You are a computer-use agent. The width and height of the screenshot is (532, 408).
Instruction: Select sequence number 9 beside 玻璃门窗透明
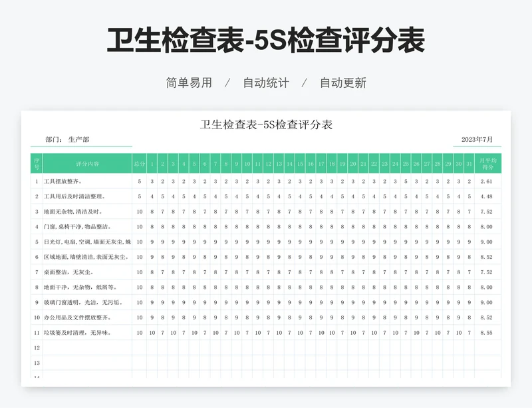pyautogui.click(x=37, y=302)
